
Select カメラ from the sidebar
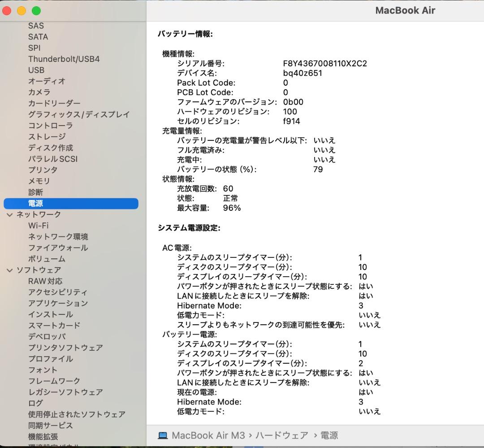pos(38,92)
